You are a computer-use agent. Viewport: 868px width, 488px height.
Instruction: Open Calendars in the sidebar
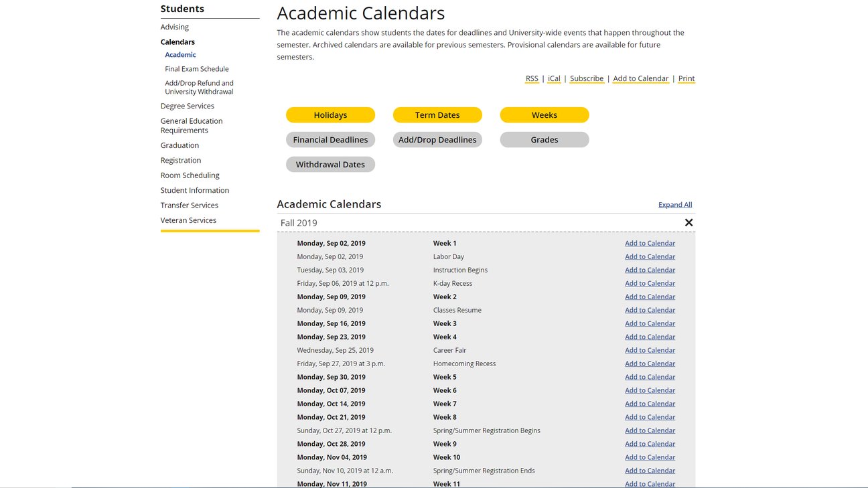pos(177,42)
